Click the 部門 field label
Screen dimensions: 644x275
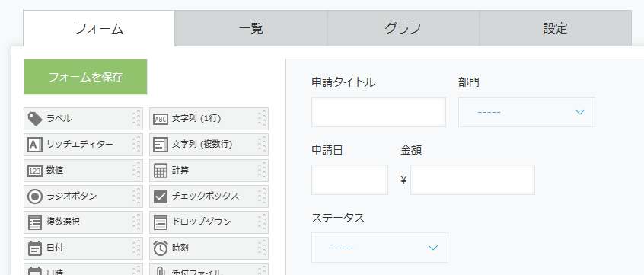point(469,82)
